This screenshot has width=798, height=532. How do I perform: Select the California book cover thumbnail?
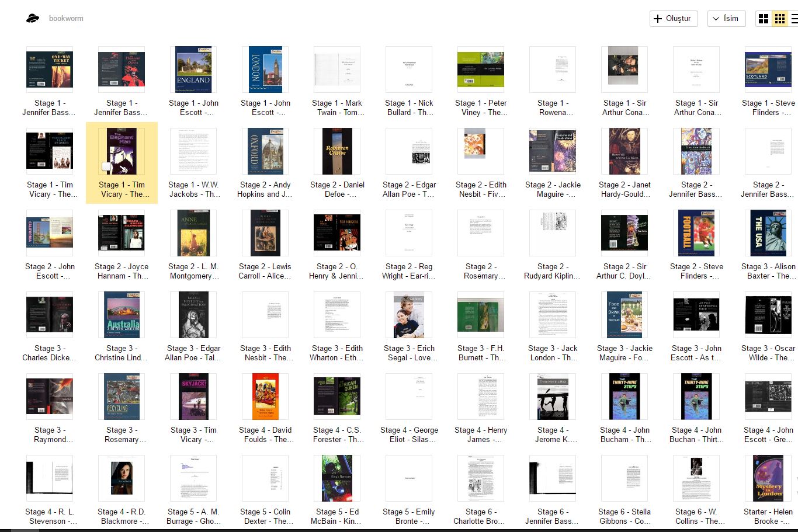50,233
